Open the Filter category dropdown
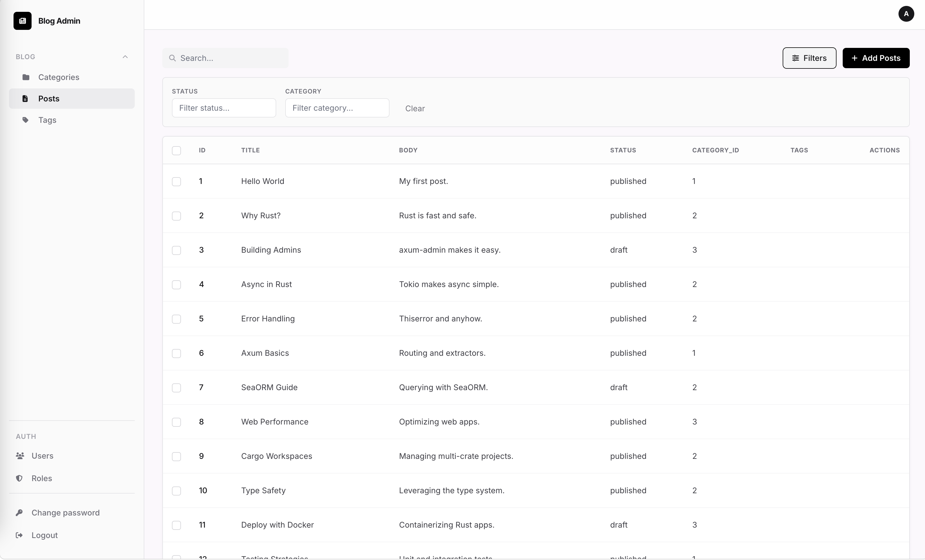925x560 pixels. [337, 108]
